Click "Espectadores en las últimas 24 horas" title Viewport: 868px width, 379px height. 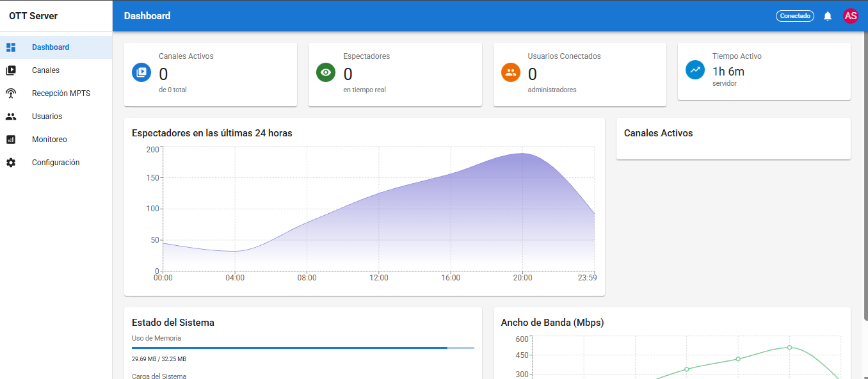[212, 133]
